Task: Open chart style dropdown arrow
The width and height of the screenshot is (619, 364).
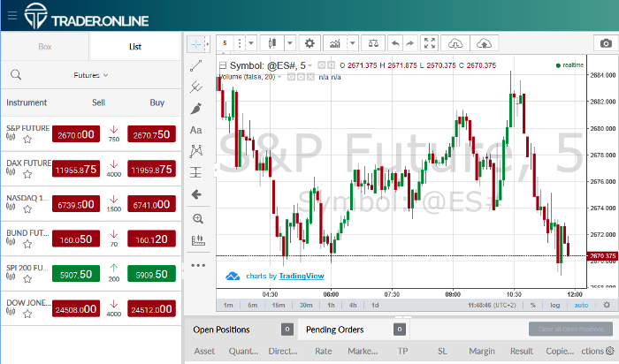Action: click(290, 43)
